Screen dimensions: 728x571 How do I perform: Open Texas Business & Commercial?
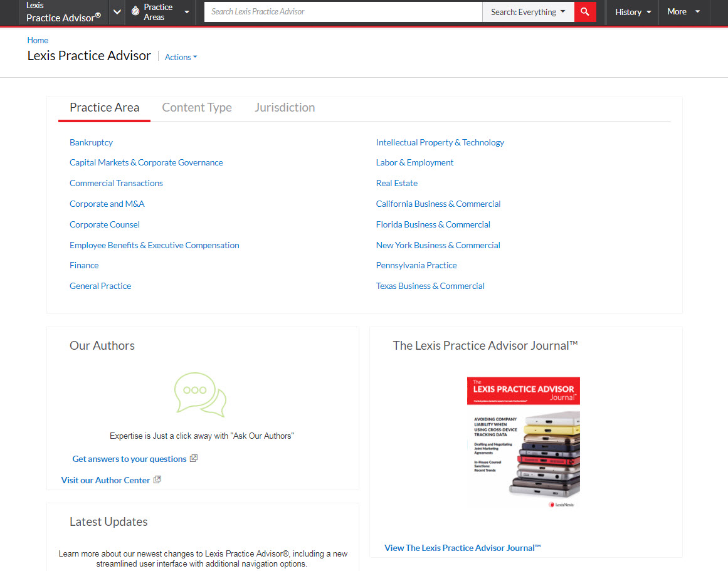430,286
